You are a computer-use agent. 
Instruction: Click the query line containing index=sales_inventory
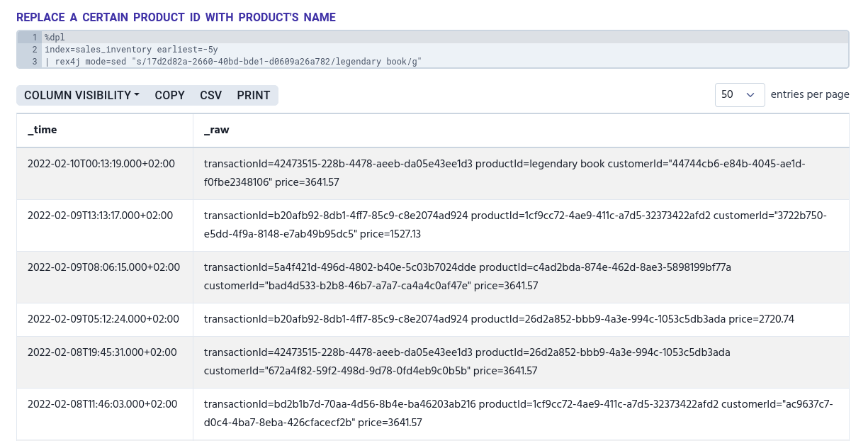point(131,50)
